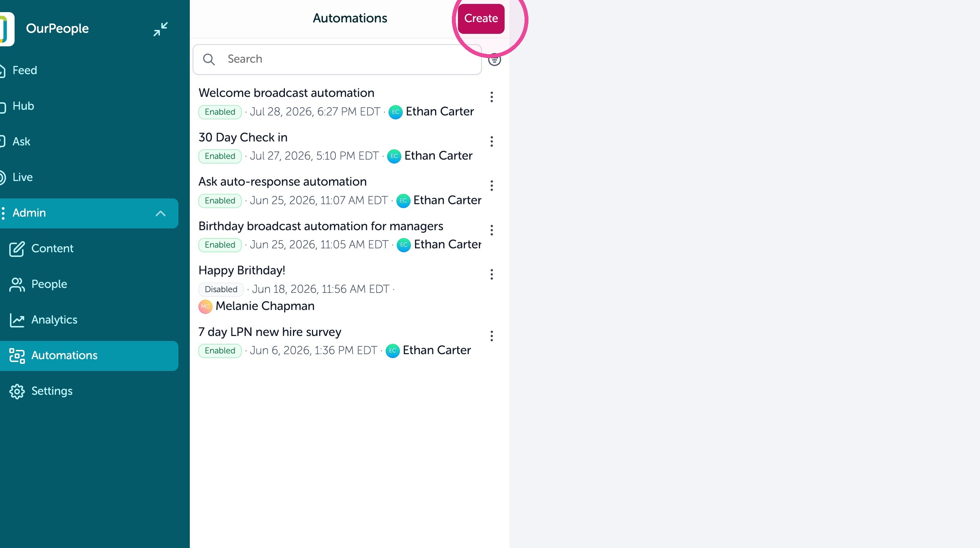
Task: Open the filter icon next to Search
Action: click(494, 60)
